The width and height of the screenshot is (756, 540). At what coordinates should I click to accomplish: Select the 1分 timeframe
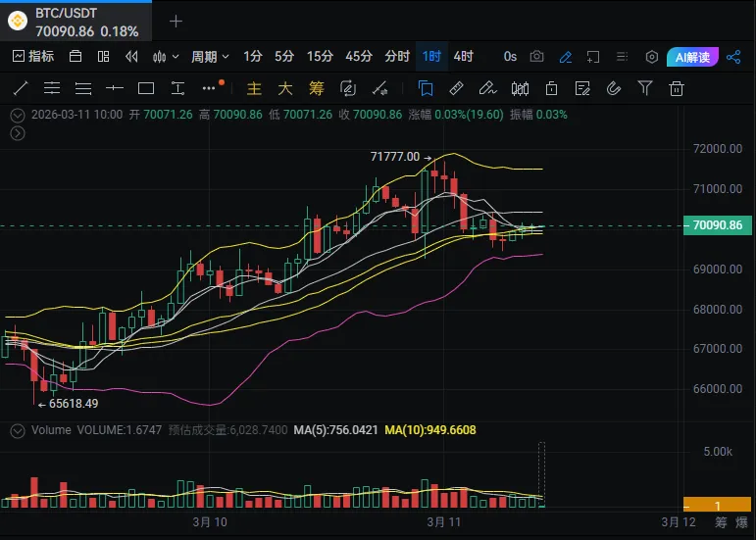[x=253, y=57]
